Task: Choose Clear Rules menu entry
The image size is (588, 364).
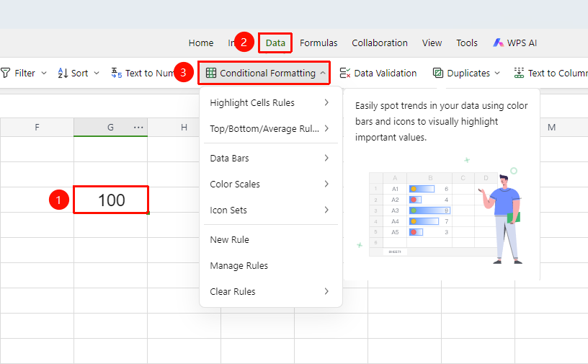Action: [x=271, y=291]
